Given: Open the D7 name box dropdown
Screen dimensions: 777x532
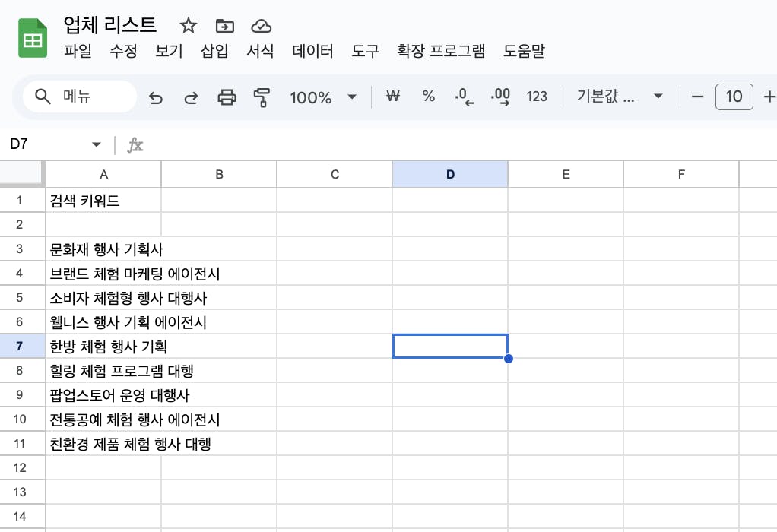Looking at the screenshot, I should click(x=96, y=144).
